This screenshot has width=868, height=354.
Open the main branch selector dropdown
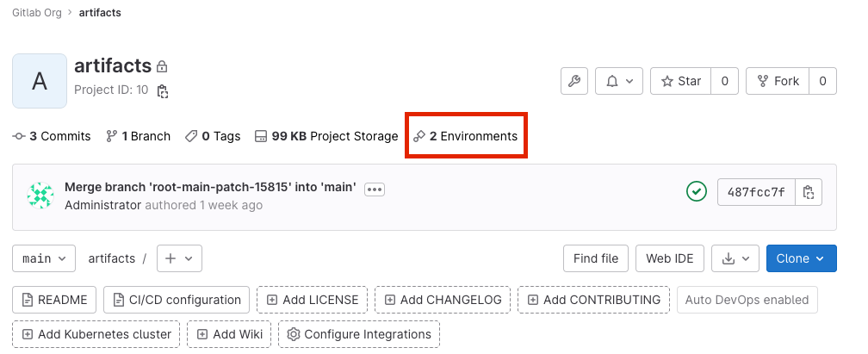point(44,258)
